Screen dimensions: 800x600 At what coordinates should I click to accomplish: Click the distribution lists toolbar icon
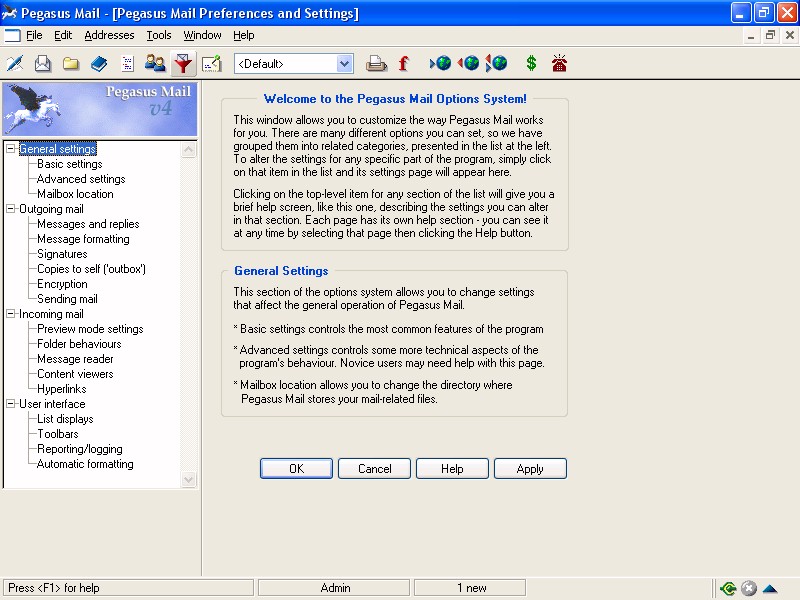[127, 64]
